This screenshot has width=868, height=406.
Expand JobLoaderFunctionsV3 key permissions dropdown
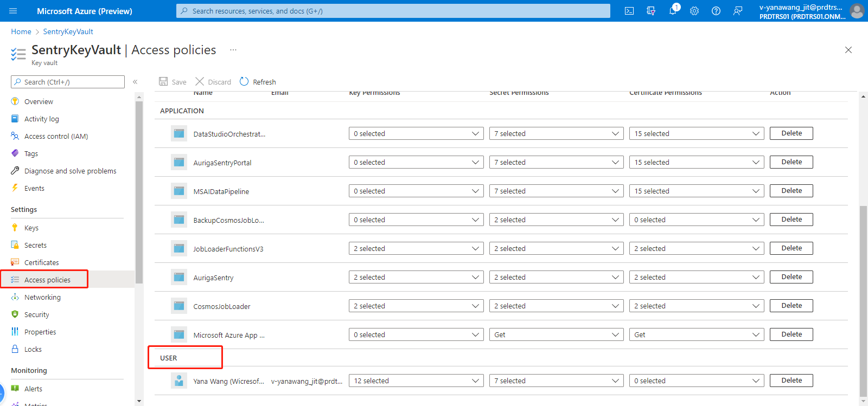tap(416, 248)
